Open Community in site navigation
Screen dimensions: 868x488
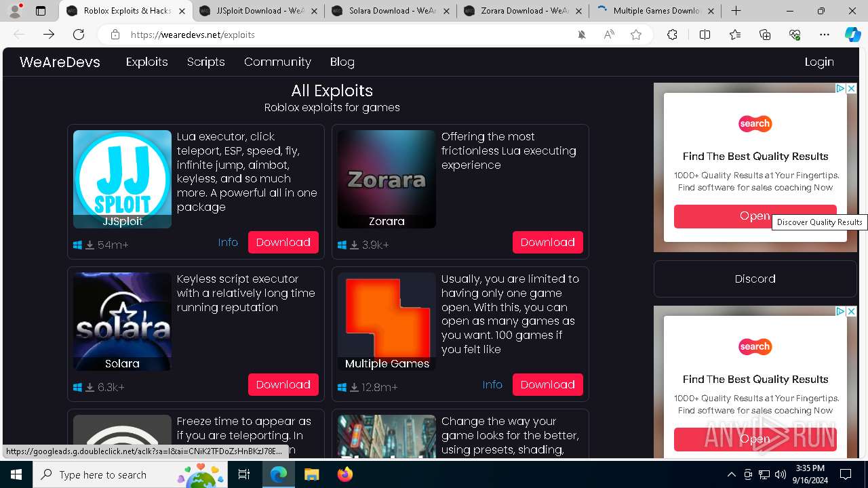277,62
